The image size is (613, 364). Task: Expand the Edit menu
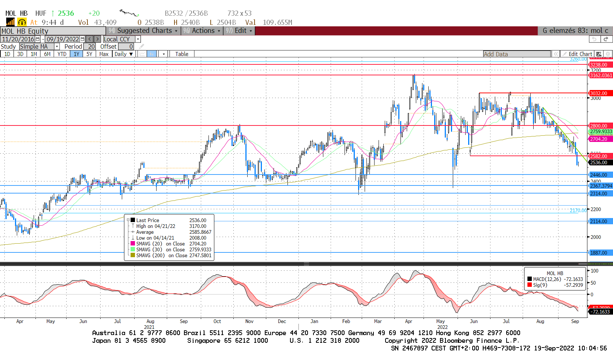240,31
